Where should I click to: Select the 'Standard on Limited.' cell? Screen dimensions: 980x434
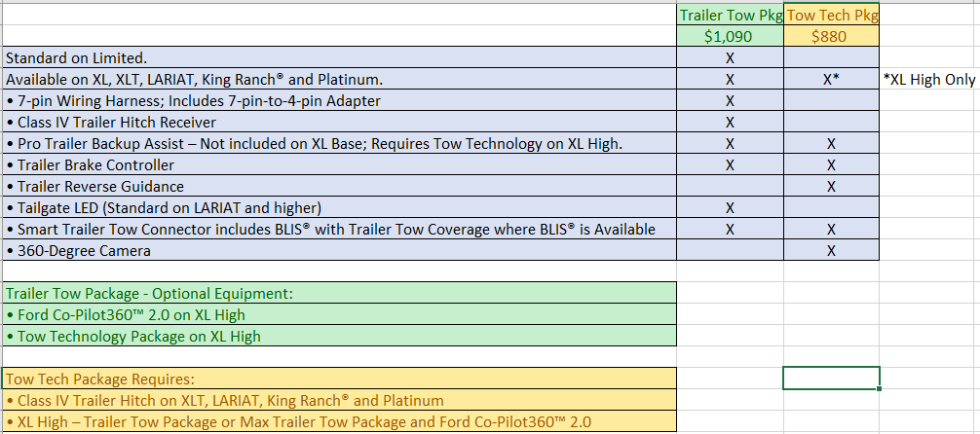pyautogui.click(x=339, y=58)
